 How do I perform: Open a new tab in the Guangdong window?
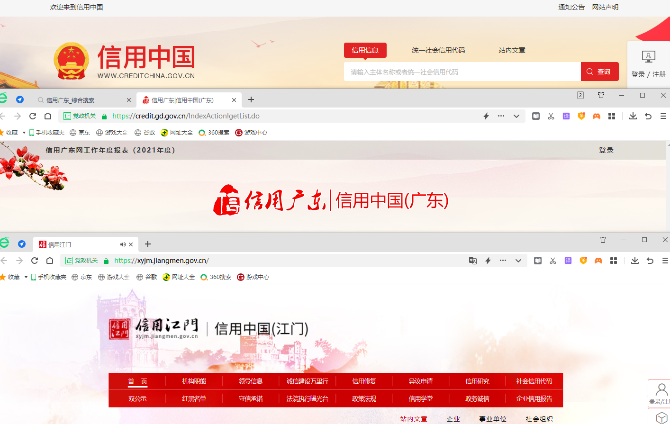[251, 100]
